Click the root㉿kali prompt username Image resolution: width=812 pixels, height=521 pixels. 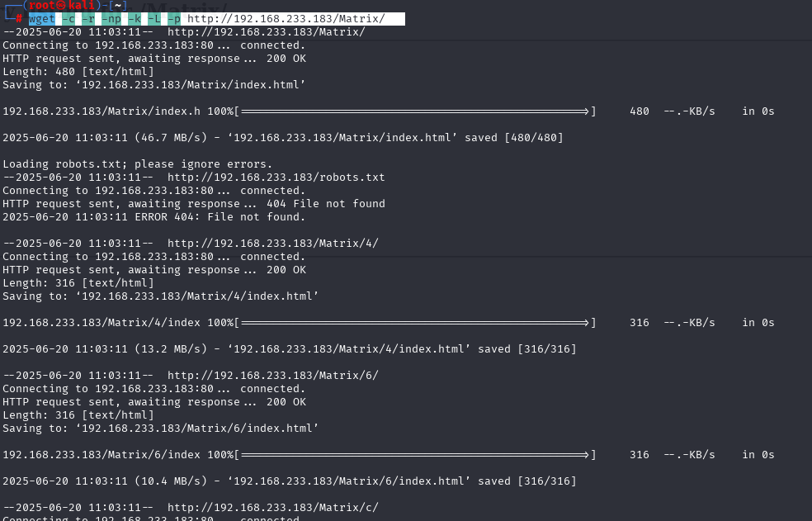[62, 5]
